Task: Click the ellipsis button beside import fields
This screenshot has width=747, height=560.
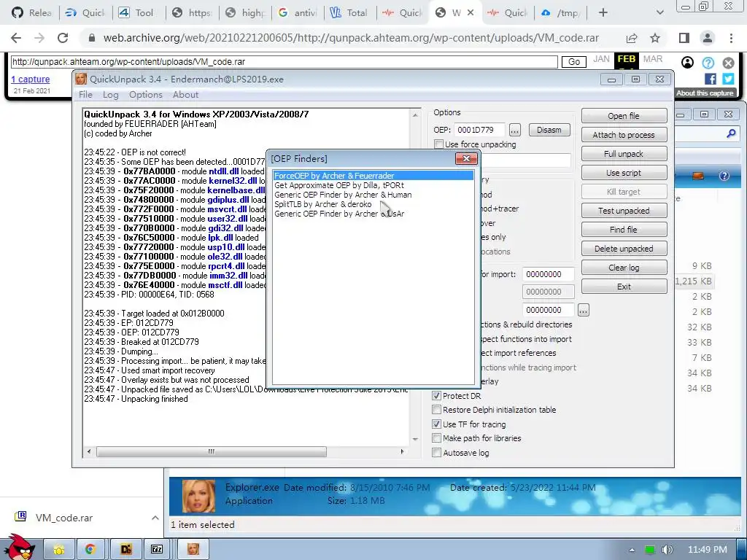Action: click(x=584, y=310)
